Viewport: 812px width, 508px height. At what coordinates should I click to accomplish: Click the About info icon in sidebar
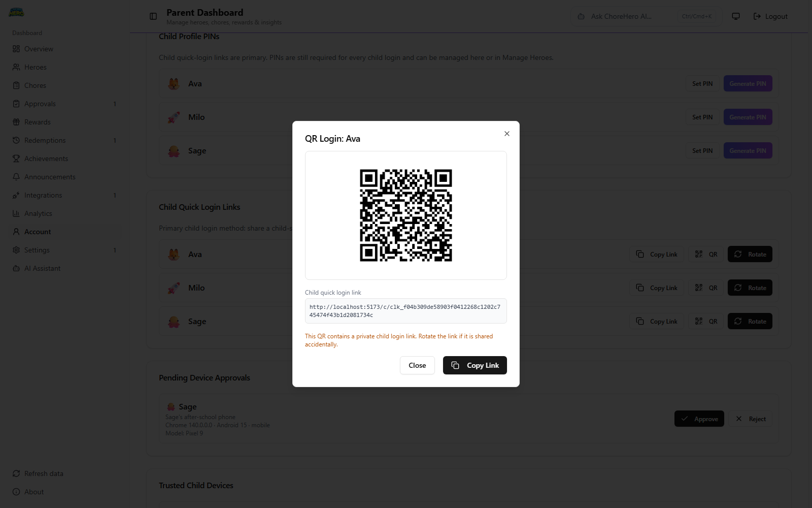15,491
